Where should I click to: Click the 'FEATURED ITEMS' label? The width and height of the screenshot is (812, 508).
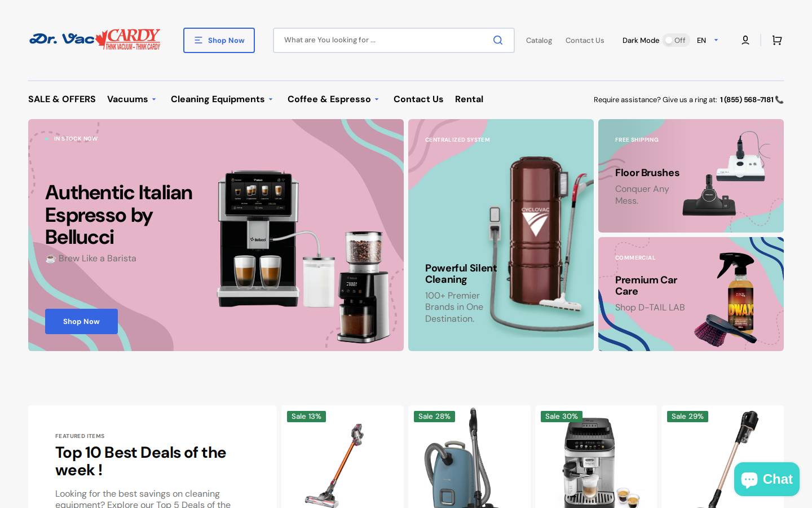80,436
